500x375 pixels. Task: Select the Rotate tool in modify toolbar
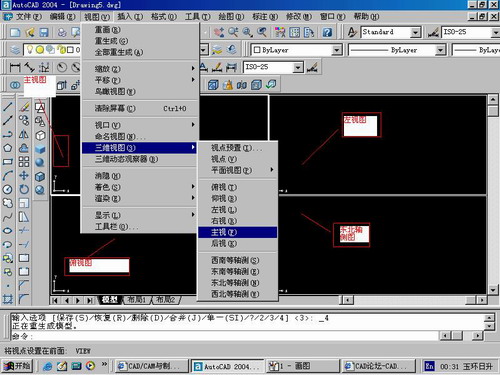click(x=24, y=189)
